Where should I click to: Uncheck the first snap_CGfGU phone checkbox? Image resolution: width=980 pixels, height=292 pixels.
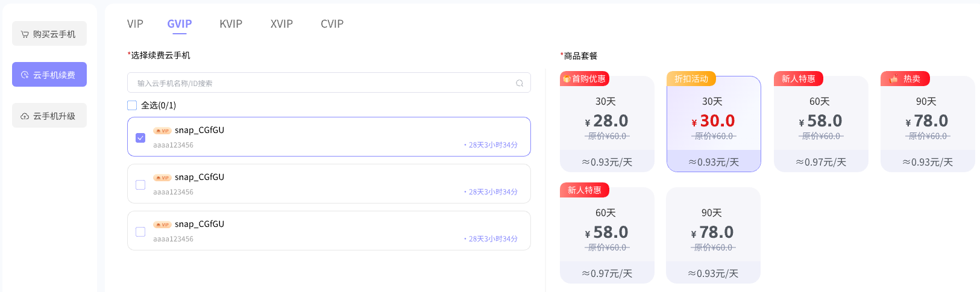140,138
